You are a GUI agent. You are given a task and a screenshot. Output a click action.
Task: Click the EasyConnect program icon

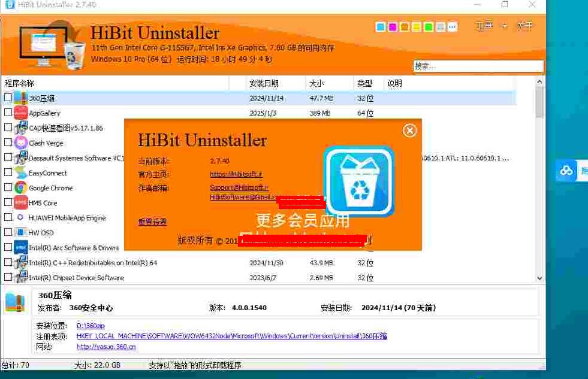click(20, 172)
